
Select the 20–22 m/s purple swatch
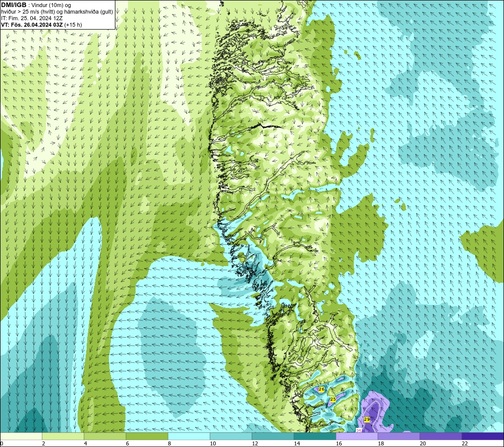point(440,436)
